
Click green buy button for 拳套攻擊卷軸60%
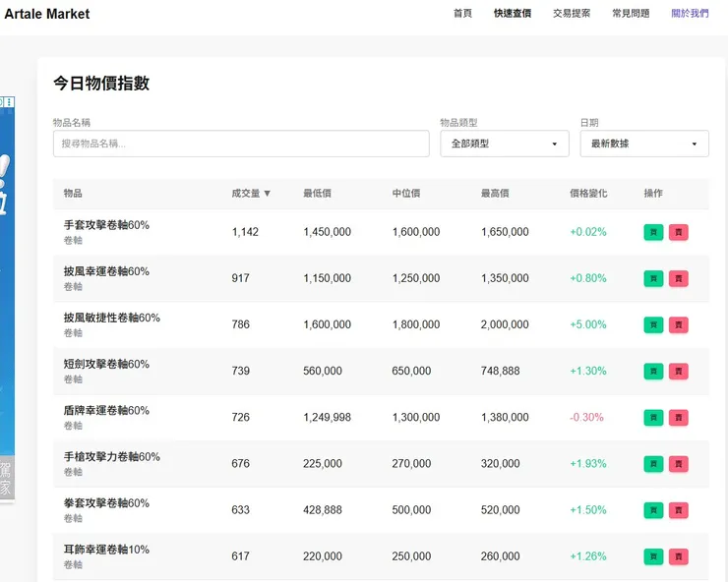click(x=653, y=510)
